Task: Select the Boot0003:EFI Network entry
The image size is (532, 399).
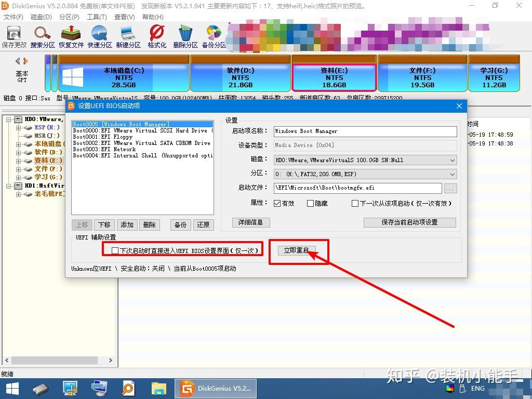Action: coord(104,149)
